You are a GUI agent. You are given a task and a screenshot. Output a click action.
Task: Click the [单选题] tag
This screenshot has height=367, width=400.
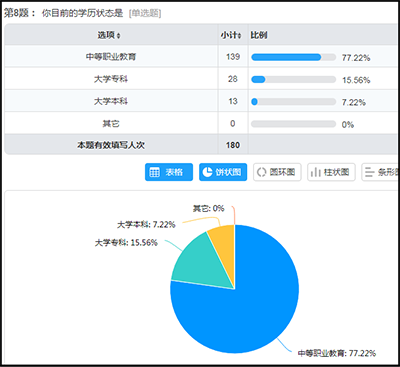145,13
